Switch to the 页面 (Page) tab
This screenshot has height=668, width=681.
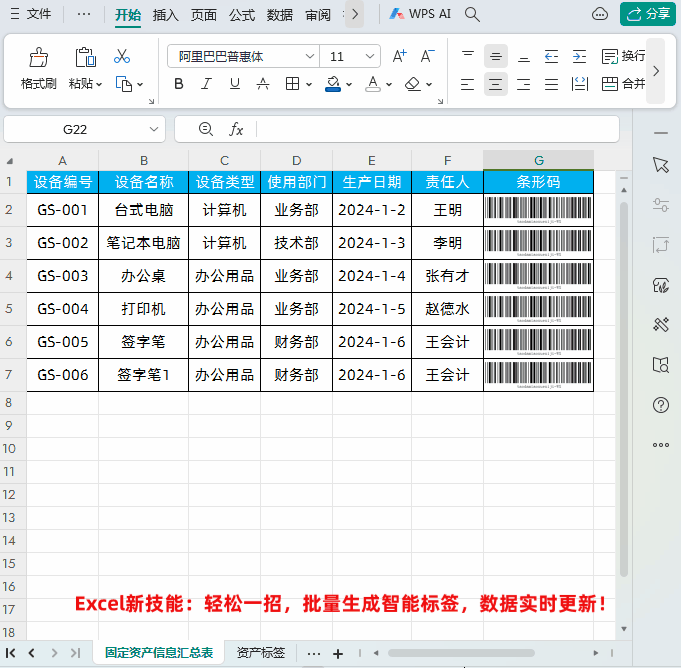204,15
